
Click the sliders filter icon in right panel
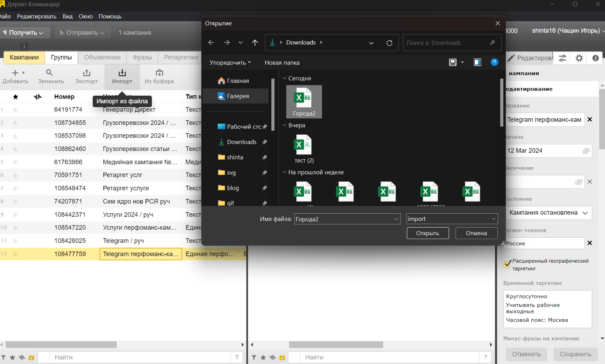tap(563, 58)
